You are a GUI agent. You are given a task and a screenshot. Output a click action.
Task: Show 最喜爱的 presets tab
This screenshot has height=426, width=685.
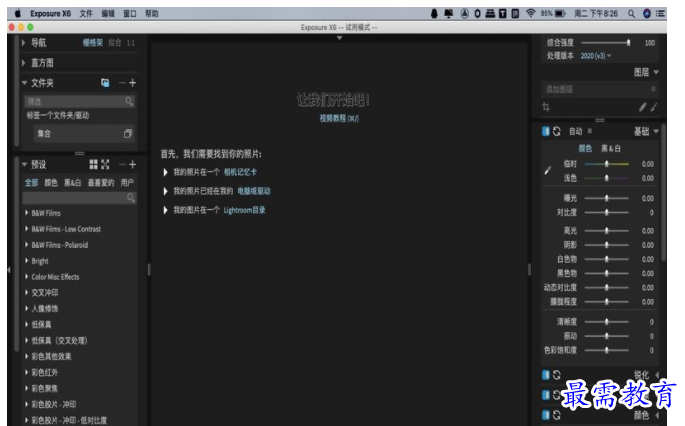[x=101, y=183]
